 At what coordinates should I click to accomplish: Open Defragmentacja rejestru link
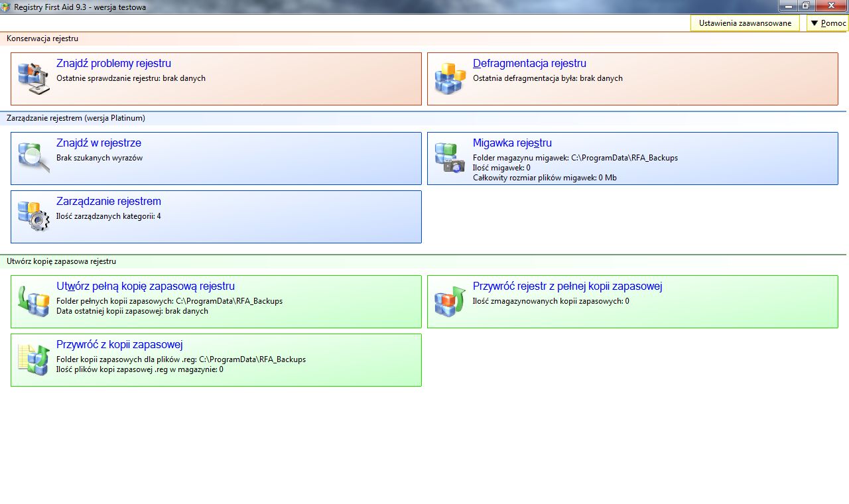529,64
